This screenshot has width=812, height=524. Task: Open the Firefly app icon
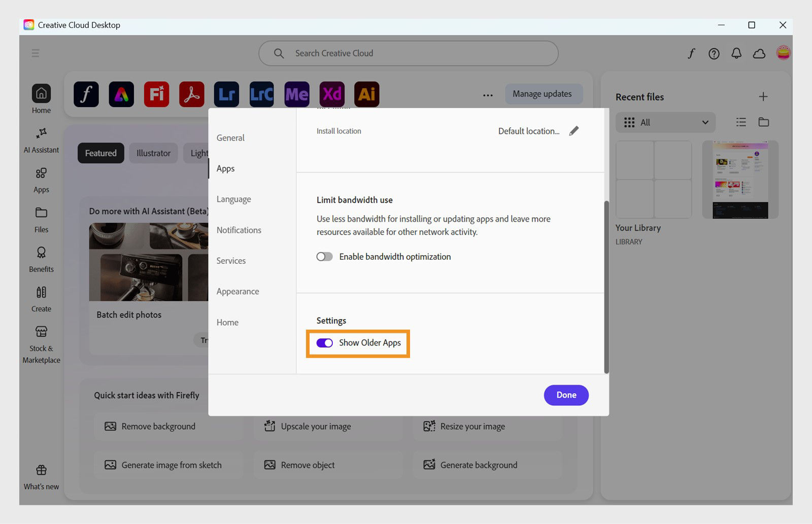click(x=156, y=94)
